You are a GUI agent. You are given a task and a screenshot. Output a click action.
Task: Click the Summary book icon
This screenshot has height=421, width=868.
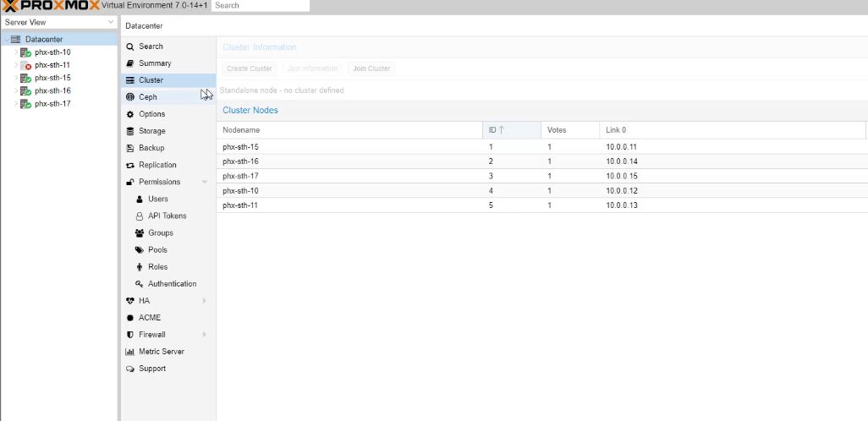coord(130,63)
